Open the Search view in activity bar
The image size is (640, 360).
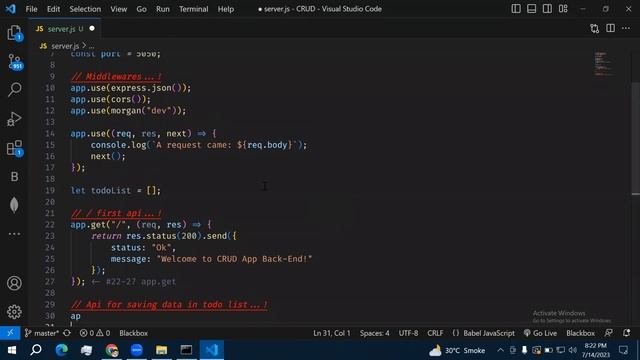pyautogui.click(x=14, y=89)
